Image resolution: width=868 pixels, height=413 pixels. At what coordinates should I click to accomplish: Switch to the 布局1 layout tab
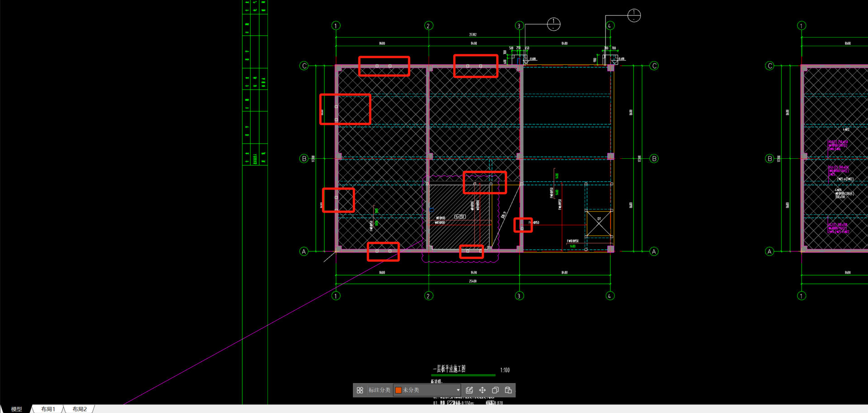coord(48,409)
